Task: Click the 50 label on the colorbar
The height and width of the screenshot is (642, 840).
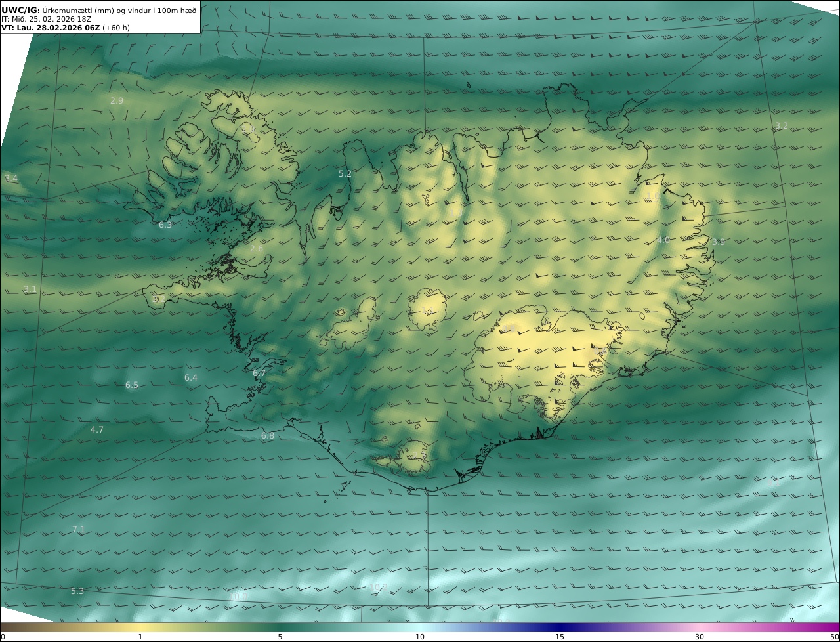Action: pos(834,637)
